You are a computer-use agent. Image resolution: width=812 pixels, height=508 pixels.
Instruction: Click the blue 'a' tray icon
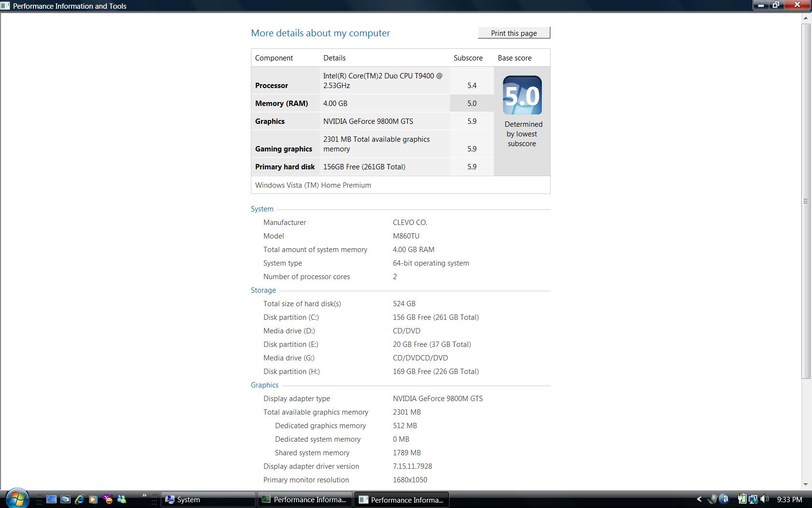pyautogui.click(x=724, y=499)
